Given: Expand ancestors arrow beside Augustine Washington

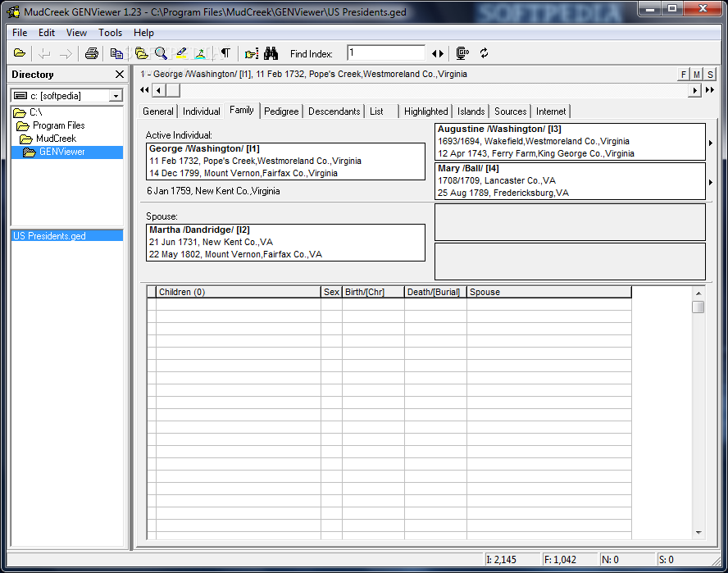Looking at the screenshot, I should click(711, 143).
